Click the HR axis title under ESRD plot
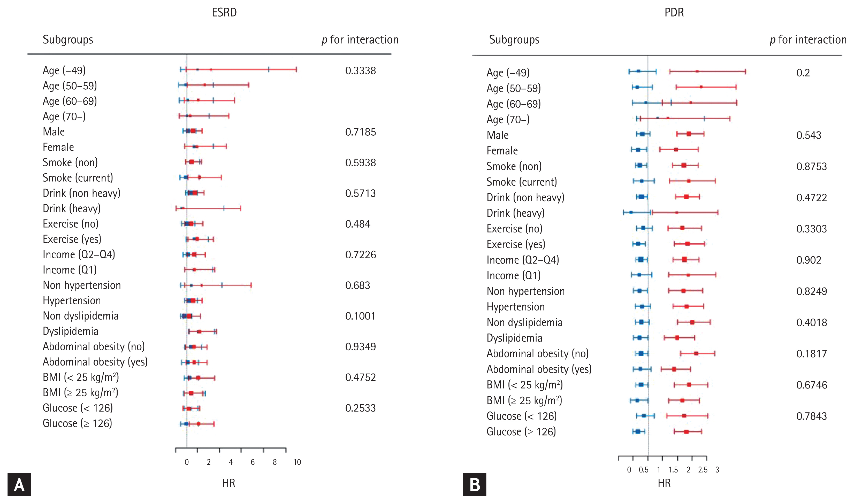 228,483
